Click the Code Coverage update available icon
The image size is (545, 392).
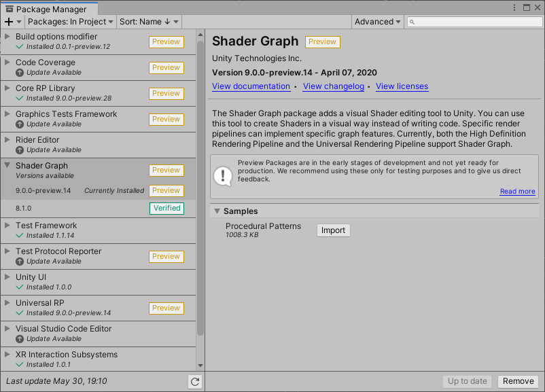coord(20,73)
